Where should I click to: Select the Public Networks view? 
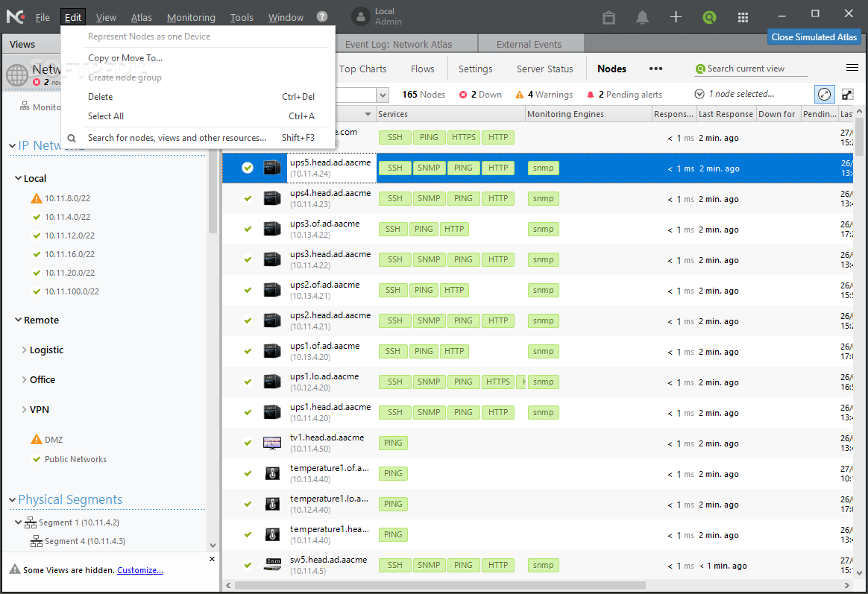point(75,459)
